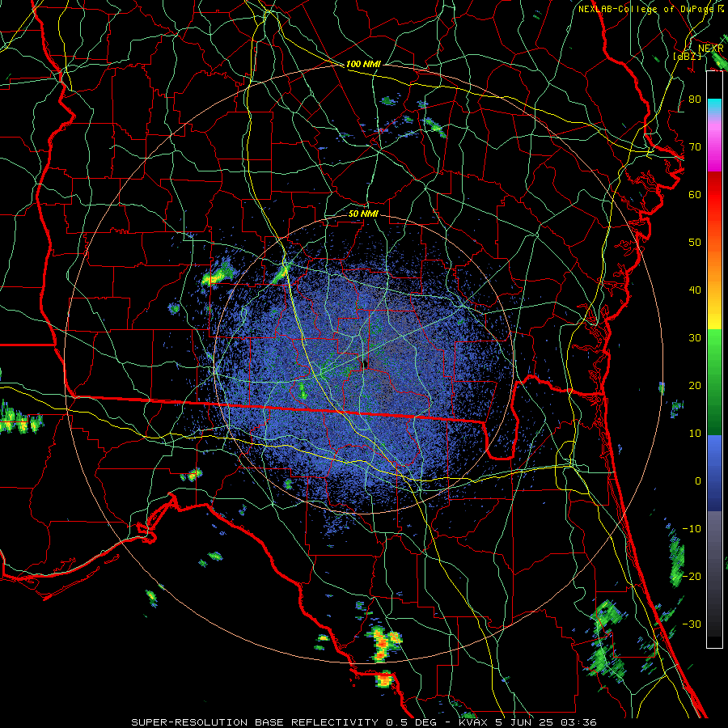Select the [dBZ] units label

point(686,56)
